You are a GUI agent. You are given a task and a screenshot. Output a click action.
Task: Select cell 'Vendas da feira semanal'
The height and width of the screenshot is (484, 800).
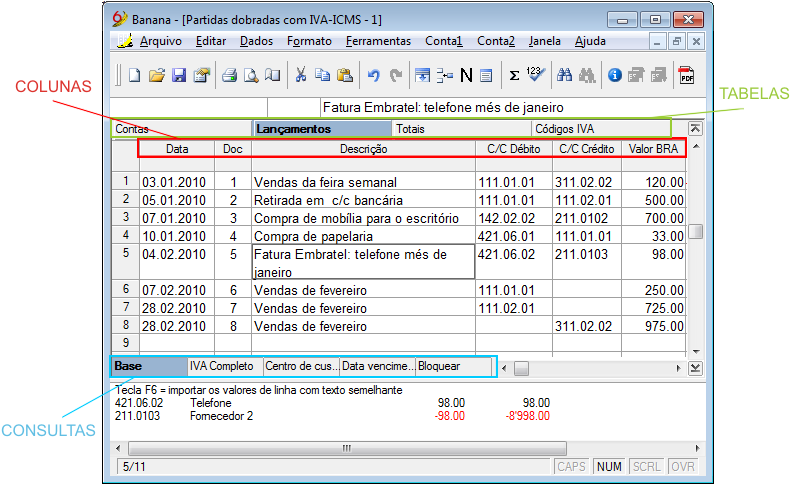(x=363, y=182)
